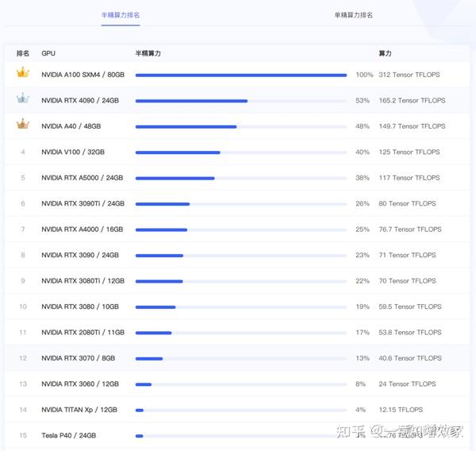Click the NVIDIA RTX 2080Ti / 11GB entry
The height and width of the screenshot is (451, 476).
coord(82,333)
